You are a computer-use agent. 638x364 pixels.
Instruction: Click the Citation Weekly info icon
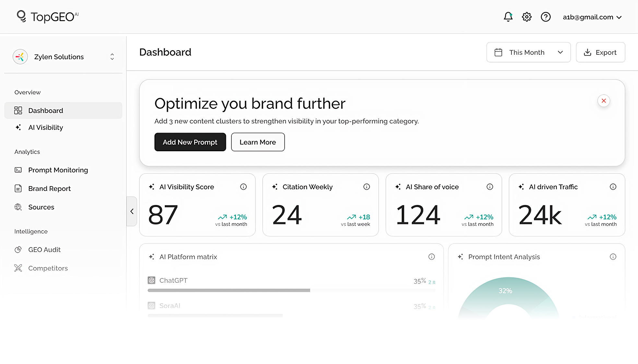[x=367, y=187]
